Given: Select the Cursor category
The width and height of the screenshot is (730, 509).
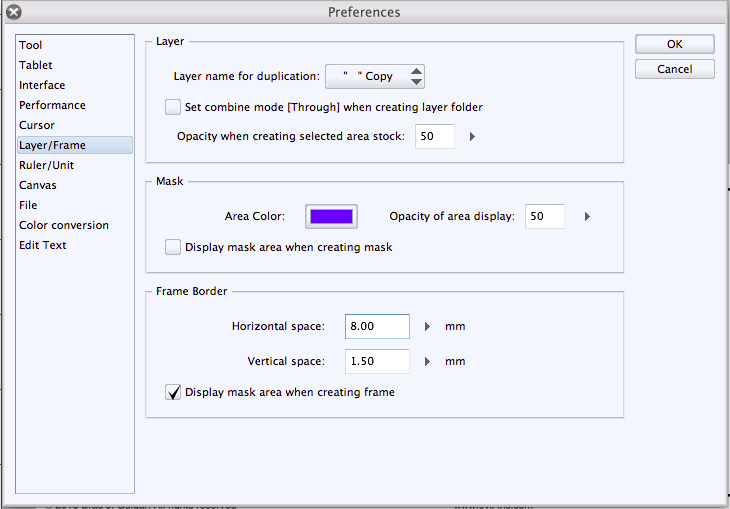Looking at the screenshot, I should click(x=37, y=125).
